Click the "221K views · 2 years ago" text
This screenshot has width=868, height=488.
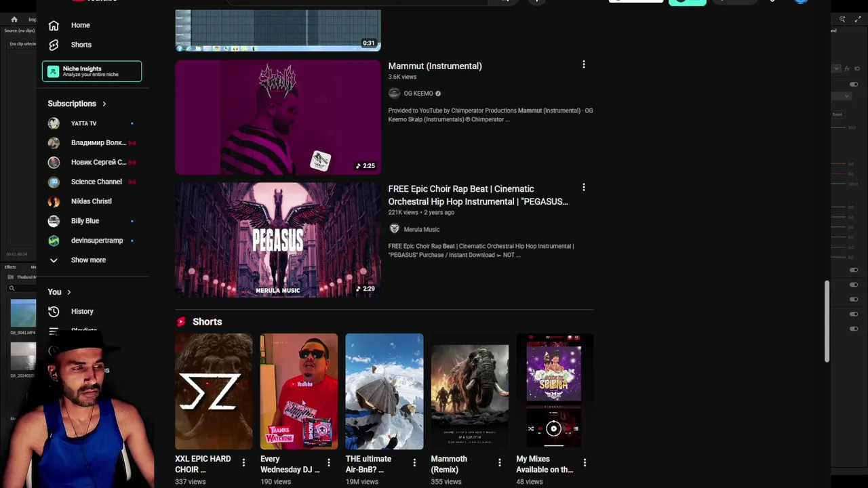pos(421,212)
